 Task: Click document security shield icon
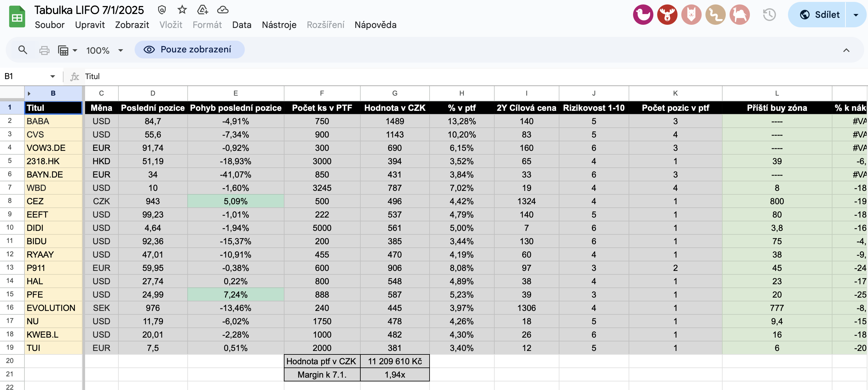pos(162,10)
